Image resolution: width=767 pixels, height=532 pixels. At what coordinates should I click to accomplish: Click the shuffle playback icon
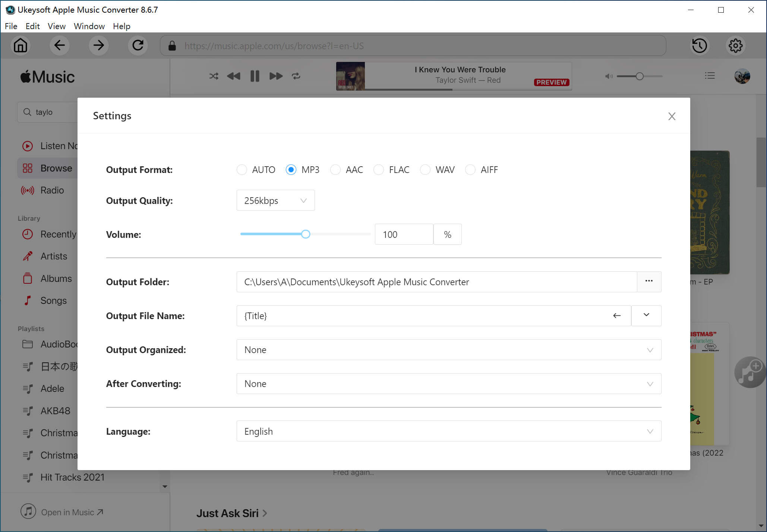[213, 76]
